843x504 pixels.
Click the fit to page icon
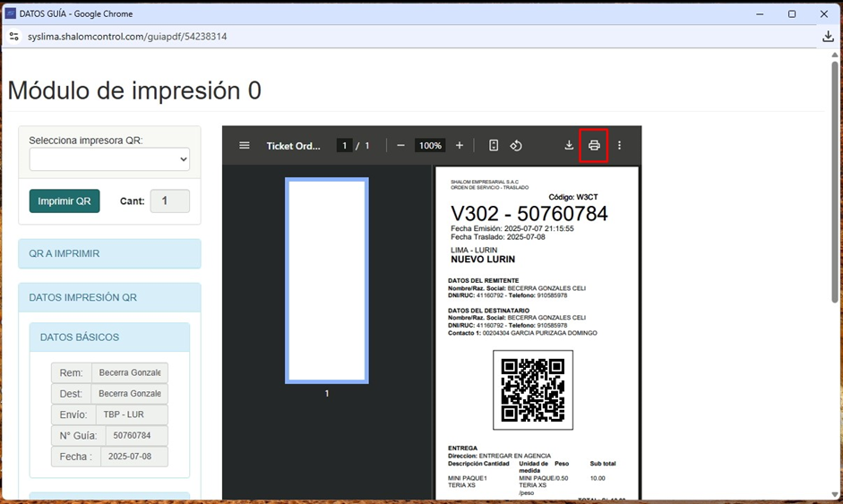(x=494, y=146)
